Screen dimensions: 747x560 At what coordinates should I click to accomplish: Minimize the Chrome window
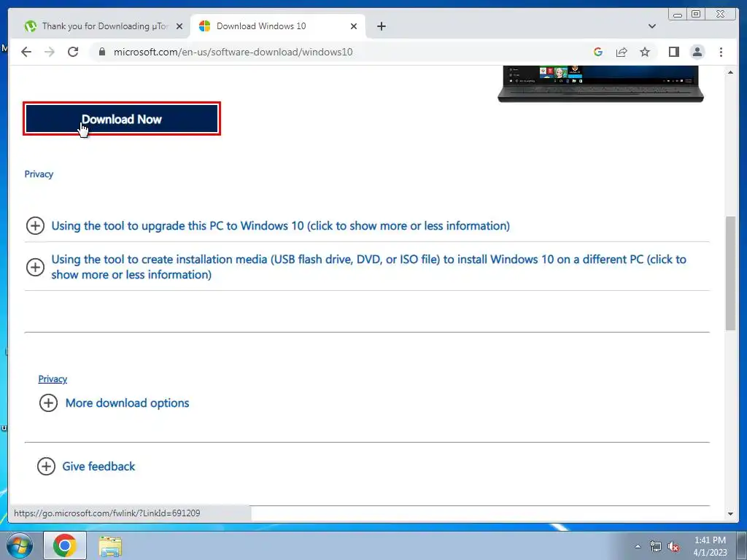[678, 15]
